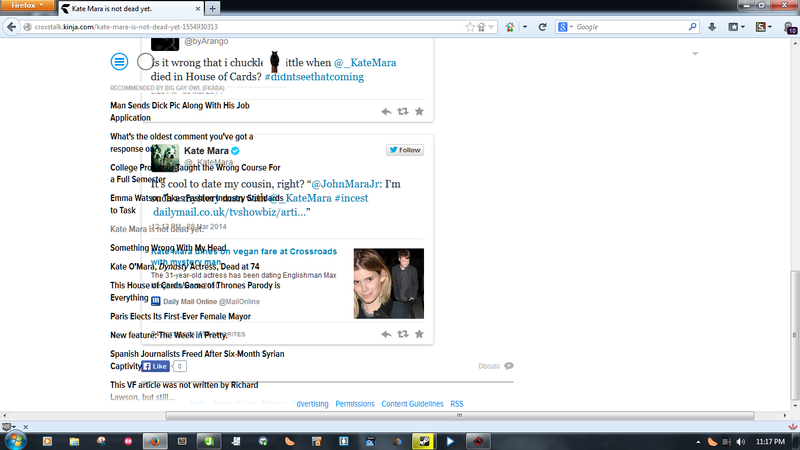
Task: Open the Downloads arrow icon
Action: click(x=712, y=27)
